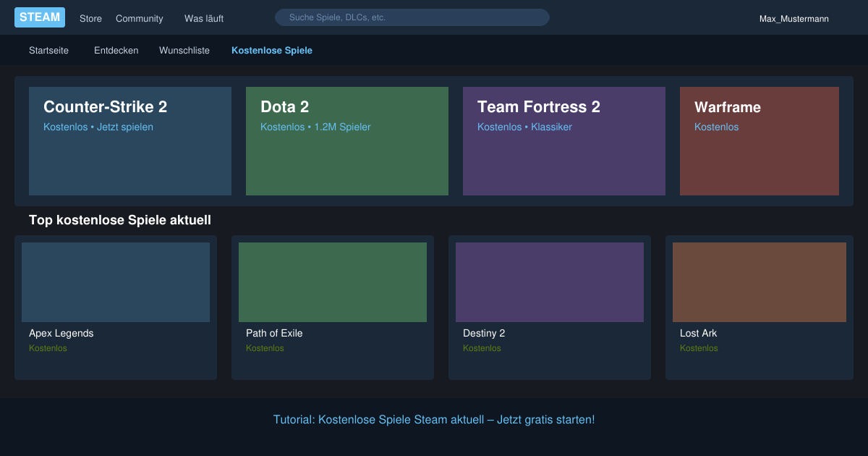Click the Destiny 2 thumbnail image

(x=550, y=282)
